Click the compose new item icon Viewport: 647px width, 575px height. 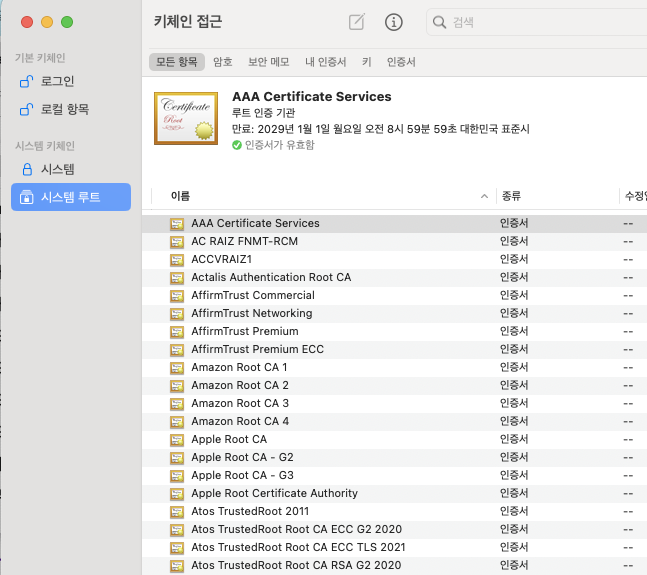357,22
